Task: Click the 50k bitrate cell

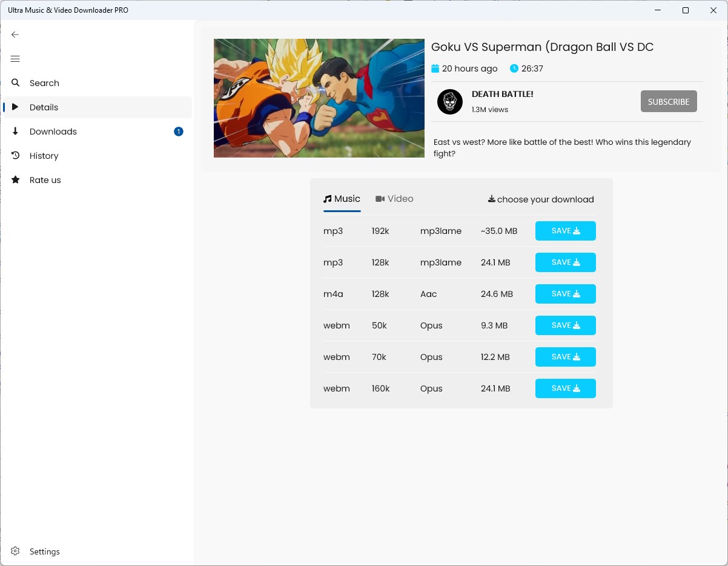Action: (379, 325)
